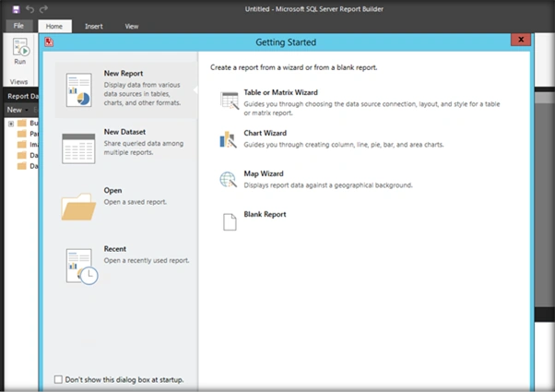555x392 pixels.
Task: Click the New Dataset table icon
Action: click(x=78, y=148)
